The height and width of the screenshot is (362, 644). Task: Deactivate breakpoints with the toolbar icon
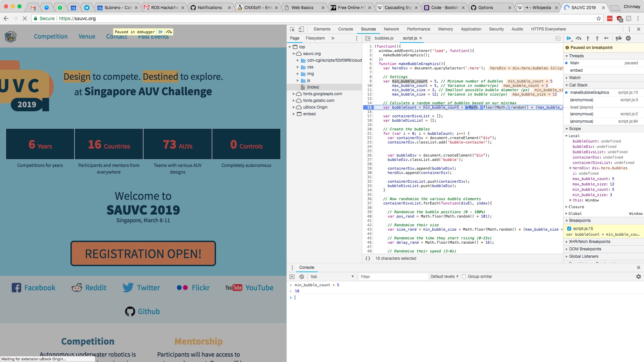pyautogui.click(x=619, y=38)
